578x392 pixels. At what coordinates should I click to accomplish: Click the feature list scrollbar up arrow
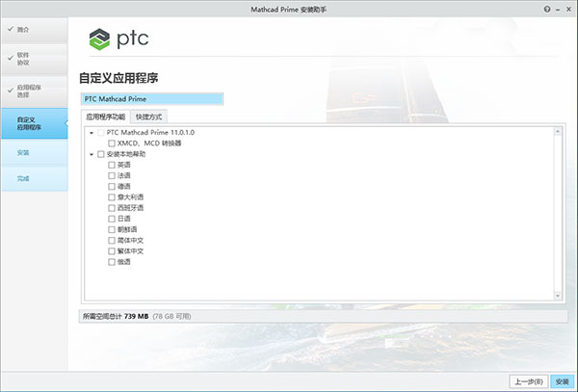(558, 132)
